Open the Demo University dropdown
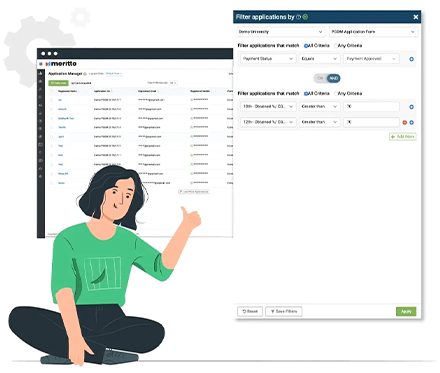This screenshot has width=440, height=373. pos(281,32)
